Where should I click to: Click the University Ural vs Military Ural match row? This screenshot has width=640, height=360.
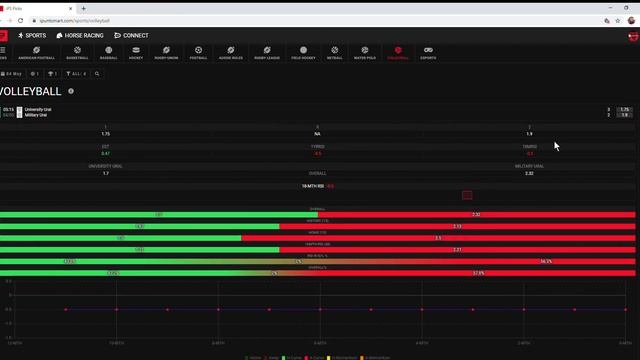coord(318,112)
